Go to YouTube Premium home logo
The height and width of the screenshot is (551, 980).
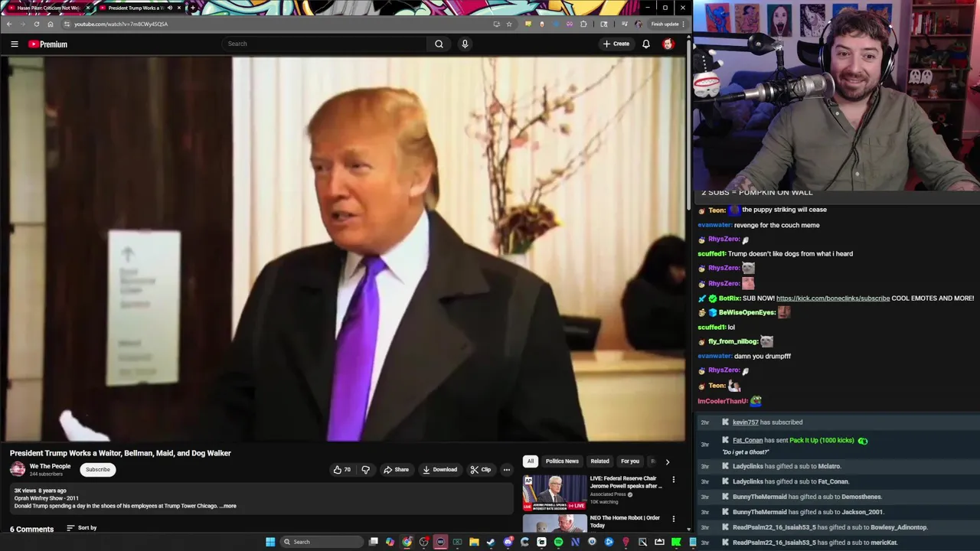pyautogui.click(x=48, y=44)
